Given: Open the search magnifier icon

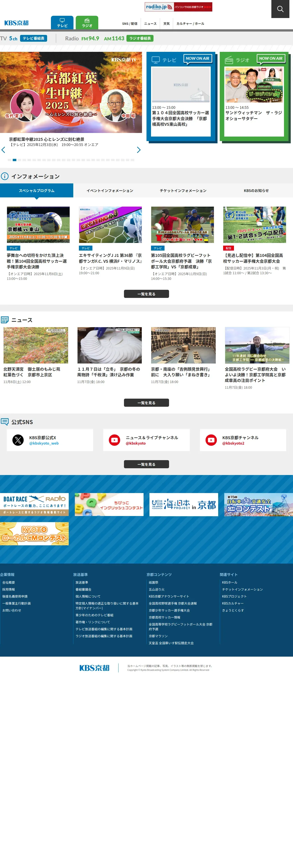Looking at the screenshot, I should pos(280,9).
